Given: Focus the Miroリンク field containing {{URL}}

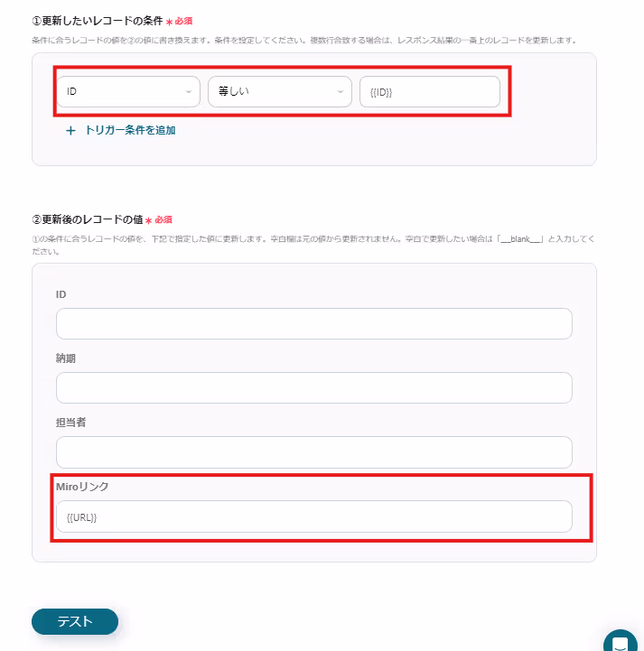Looking at the screenshot, I should click(314, 516).
